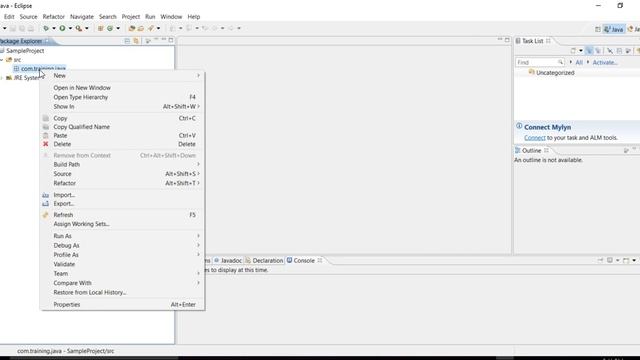Toggle Categorized presentation in Task List
Image resolution: width=640 pixels, height=360 pixels.
(589, 51)
